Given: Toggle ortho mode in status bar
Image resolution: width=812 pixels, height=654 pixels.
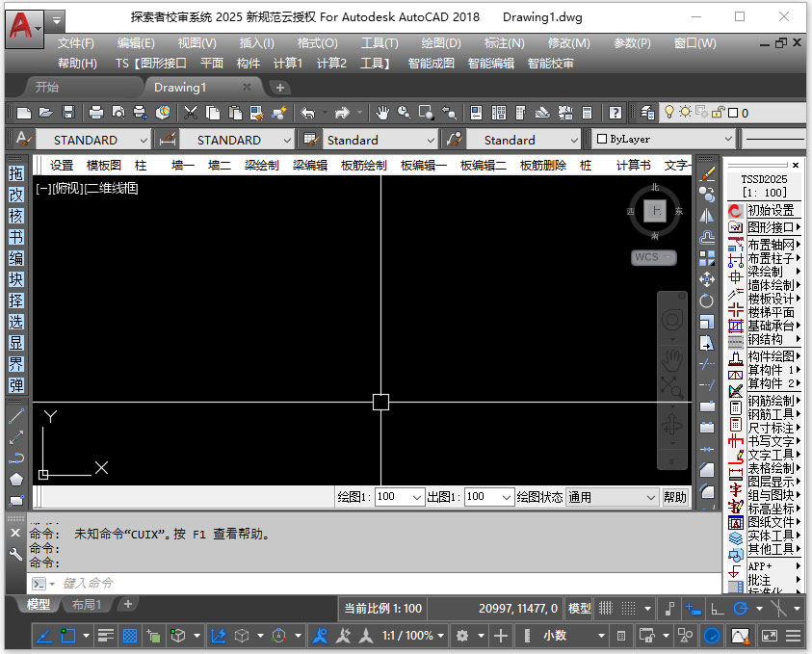Looking at the screenshot, I should point(718,609).
